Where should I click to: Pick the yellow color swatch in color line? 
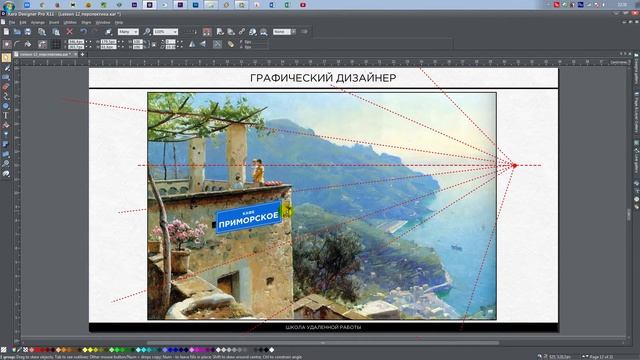pos(90,350)
